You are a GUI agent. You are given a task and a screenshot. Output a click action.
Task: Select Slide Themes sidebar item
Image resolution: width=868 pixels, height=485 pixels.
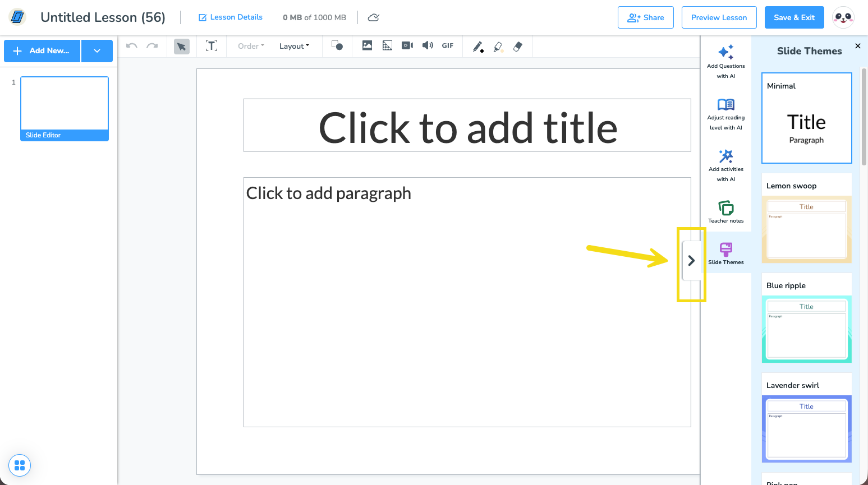[x=726, y=253]
